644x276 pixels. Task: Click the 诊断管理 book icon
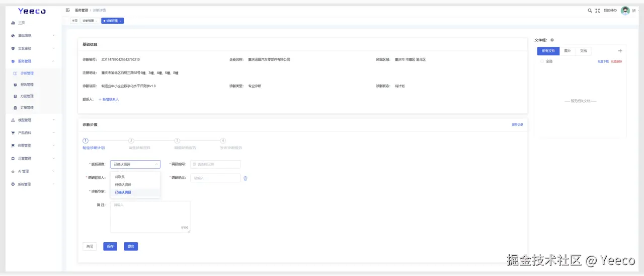pyautogui.click(x=16, y=74)
